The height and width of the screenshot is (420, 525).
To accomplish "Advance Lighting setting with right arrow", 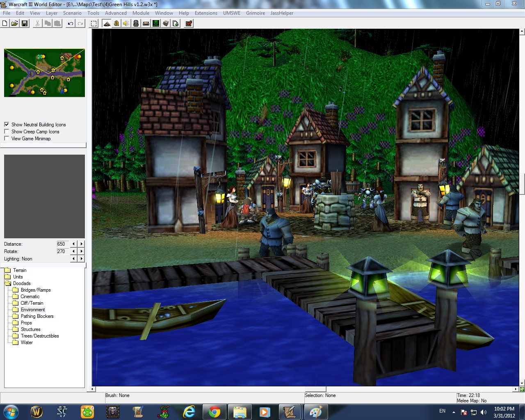I will [81, 258].
